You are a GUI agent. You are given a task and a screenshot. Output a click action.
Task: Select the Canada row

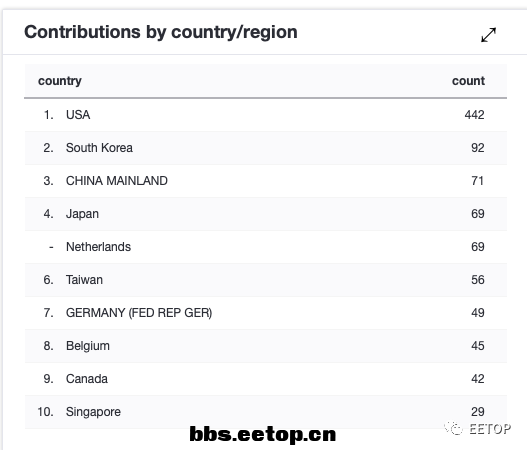pyautogui.click(x=266, y=379)
